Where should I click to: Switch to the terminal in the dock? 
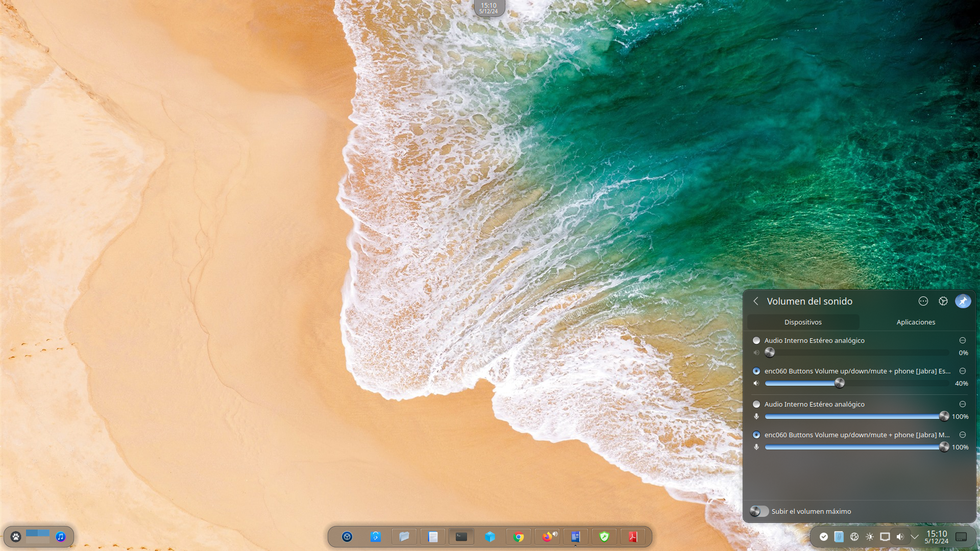tap(461, 537)
